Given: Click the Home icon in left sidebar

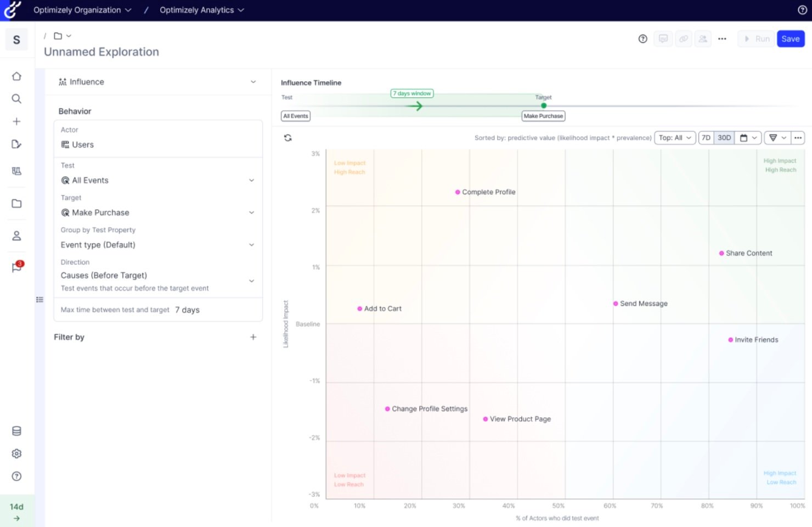Looking at the screenshot, I should click(16, 76).
